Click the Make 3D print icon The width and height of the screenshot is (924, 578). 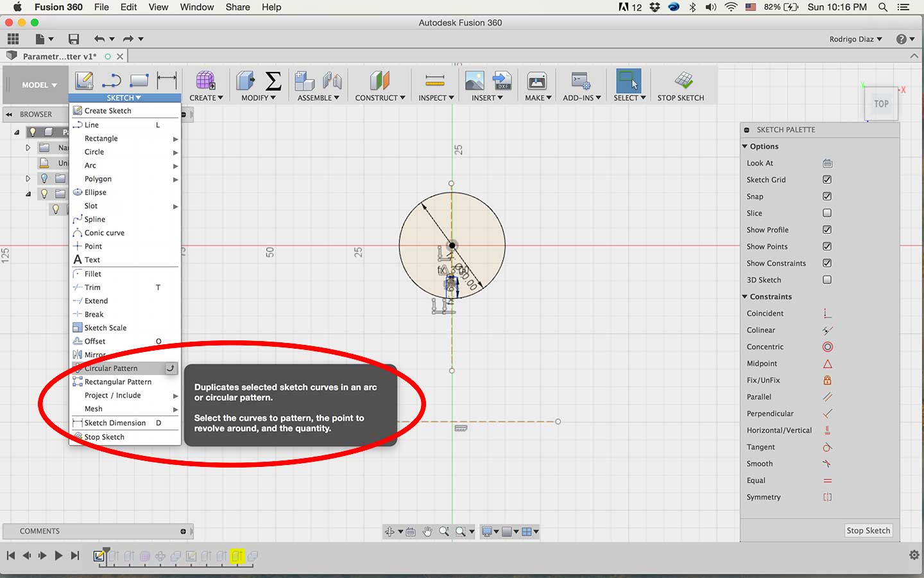[537, 81]
